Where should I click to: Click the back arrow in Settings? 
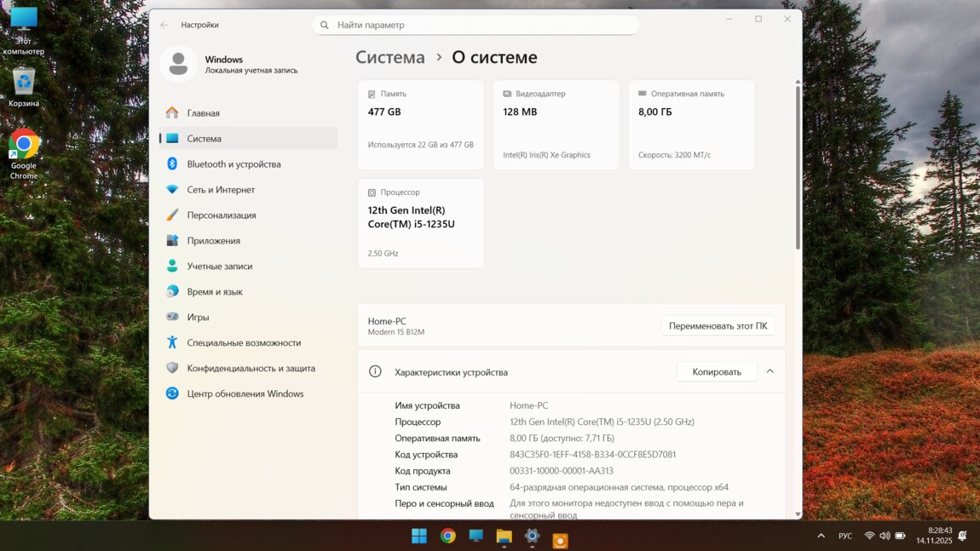(164, 26)
